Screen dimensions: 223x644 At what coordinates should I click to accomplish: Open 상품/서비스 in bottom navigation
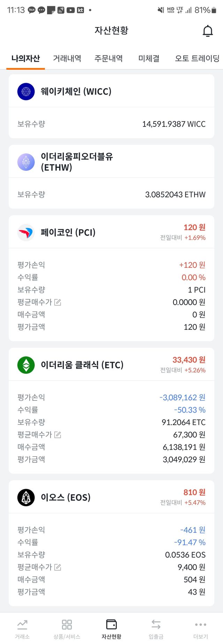point(67,629)
